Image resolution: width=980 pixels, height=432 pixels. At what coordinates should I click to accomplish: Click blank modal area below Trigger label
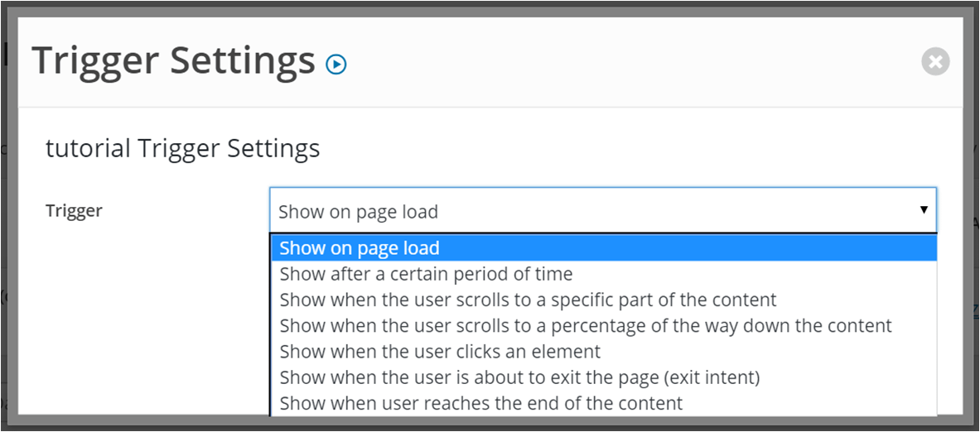click(x=144, y=312)
